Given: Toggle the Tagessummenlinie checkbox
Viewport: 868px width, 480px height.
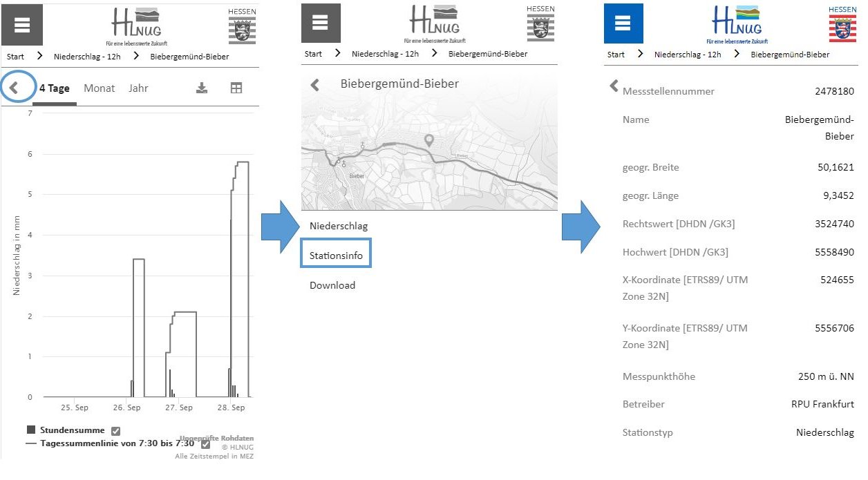Looking at the screenshot, I should pyautogui.click(x=205, y=444).
